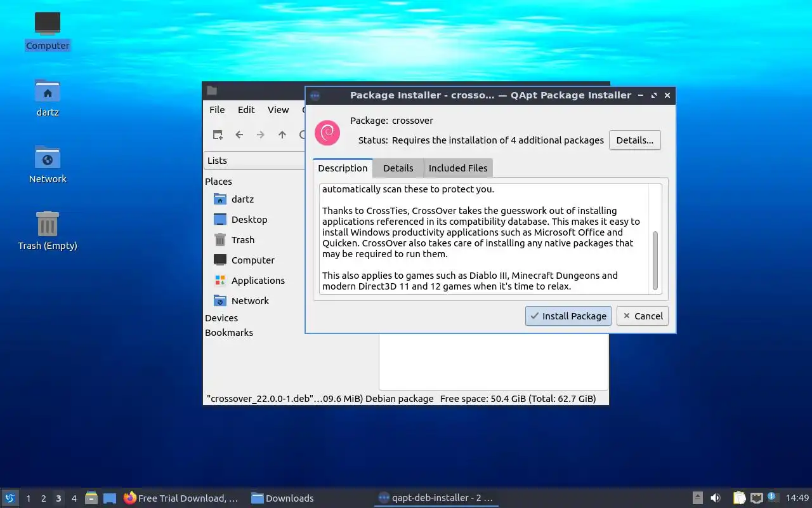Click the file manager window folder icon

pos(212,91)
